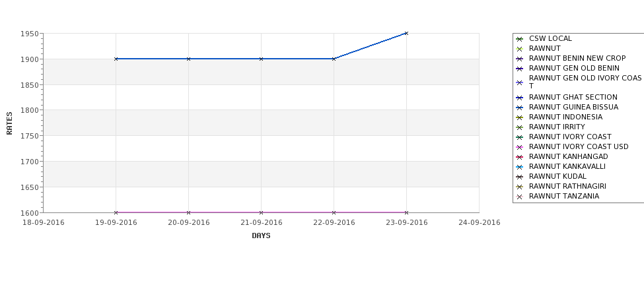The image size is (644, 283).
Task: Select the RAWNUT KUDAL legend entry
Action: (557, 176)
